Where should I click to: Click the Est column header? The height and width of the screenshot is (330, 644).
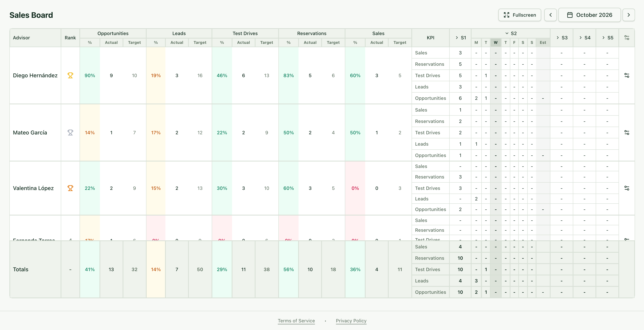(543, 42)
